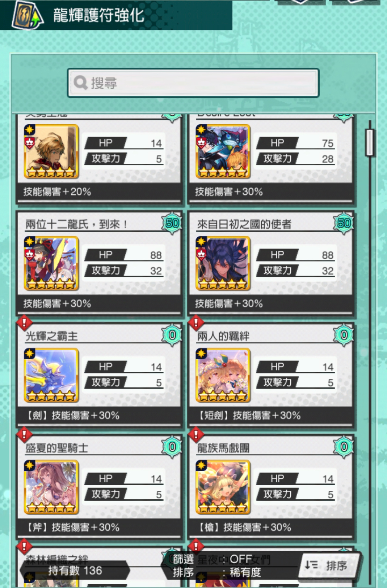Select the 光輝之霸主 amulet thumbnail
This screenshot has height=588, width=387.
coord(51,375)
